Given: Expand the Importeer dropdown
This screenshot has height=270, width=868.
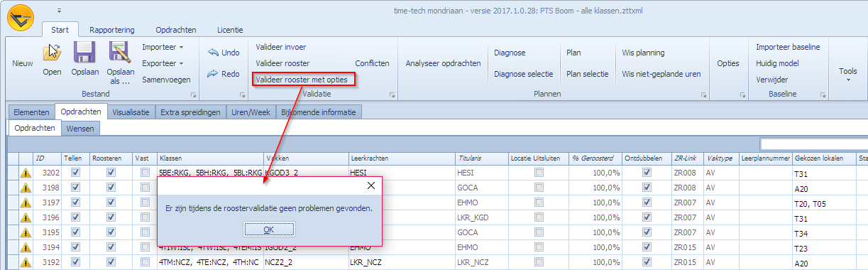Looking at the screenshot, I should click(163, 47).
